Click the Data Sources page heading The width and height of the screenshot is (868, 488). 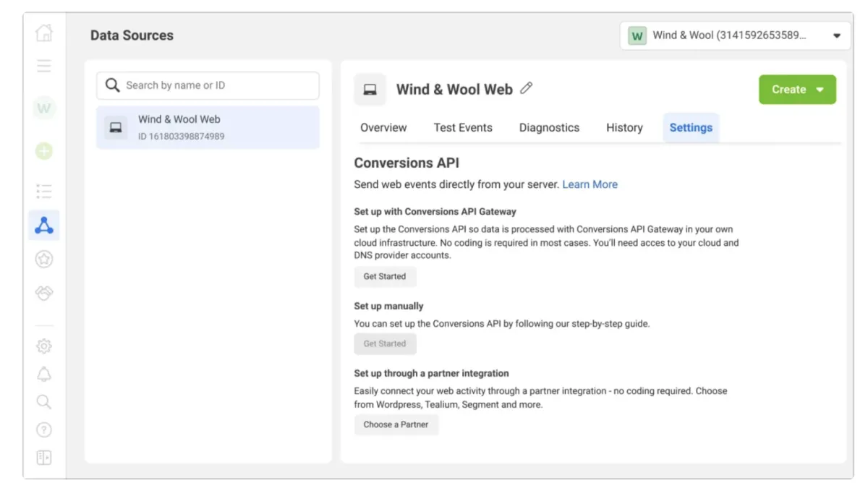[x=132, y=35]
